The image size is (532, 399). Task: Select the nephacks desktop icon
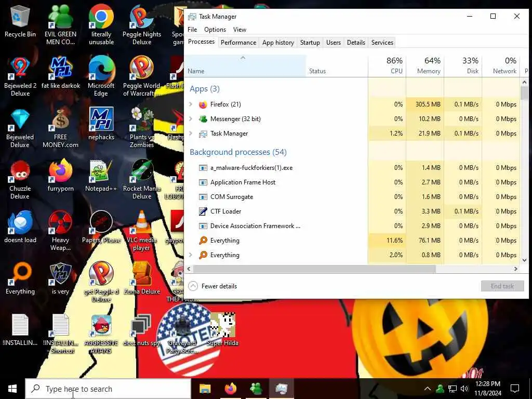(101, 124)
